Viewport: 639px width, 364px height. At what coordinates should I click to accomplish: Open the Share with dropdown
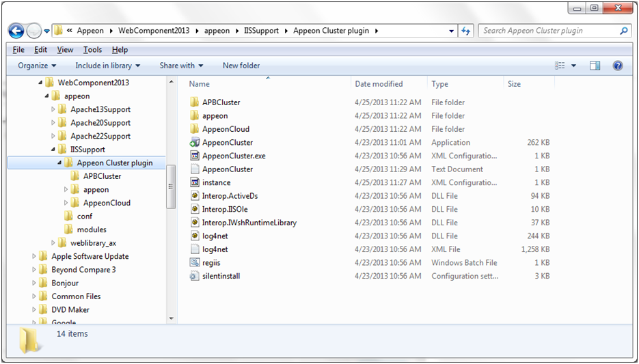[181, 66]
